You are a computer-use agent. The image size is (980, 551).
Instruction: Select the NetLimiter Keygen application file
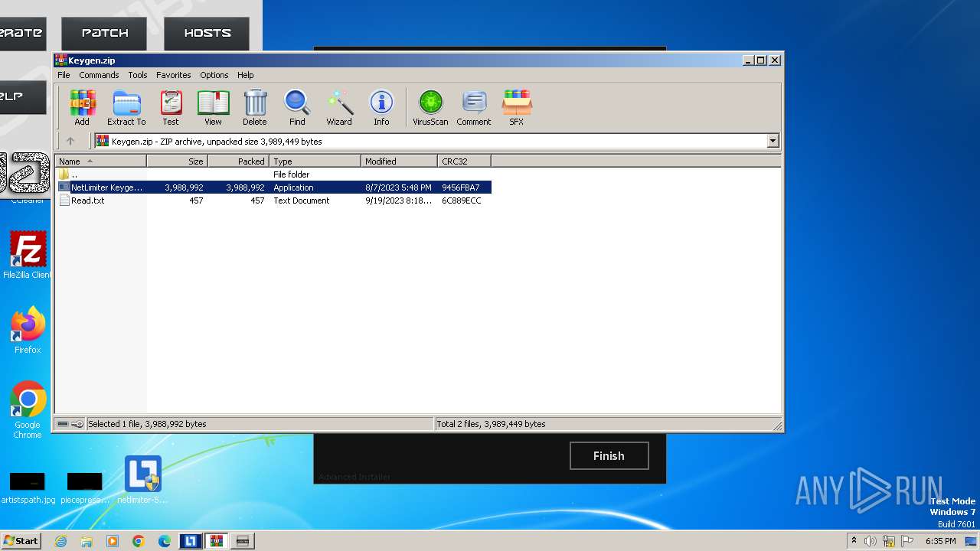coord(273,187)
